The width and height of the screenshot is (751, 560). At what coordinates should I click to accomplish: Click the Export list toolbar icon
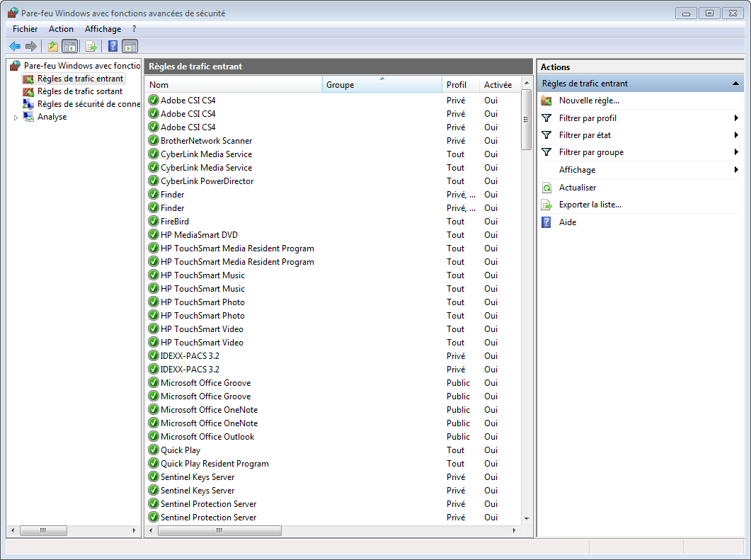point(91,47)
